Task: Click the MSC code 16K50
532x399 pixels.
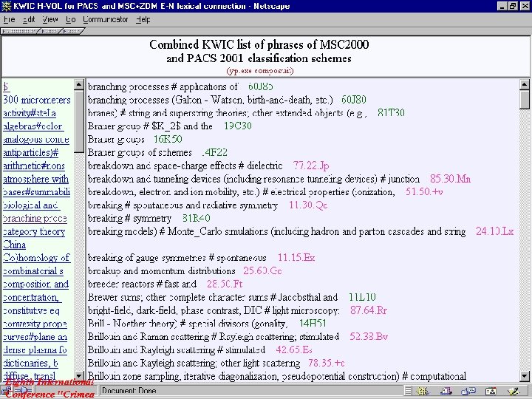Action: pos(168,140)
